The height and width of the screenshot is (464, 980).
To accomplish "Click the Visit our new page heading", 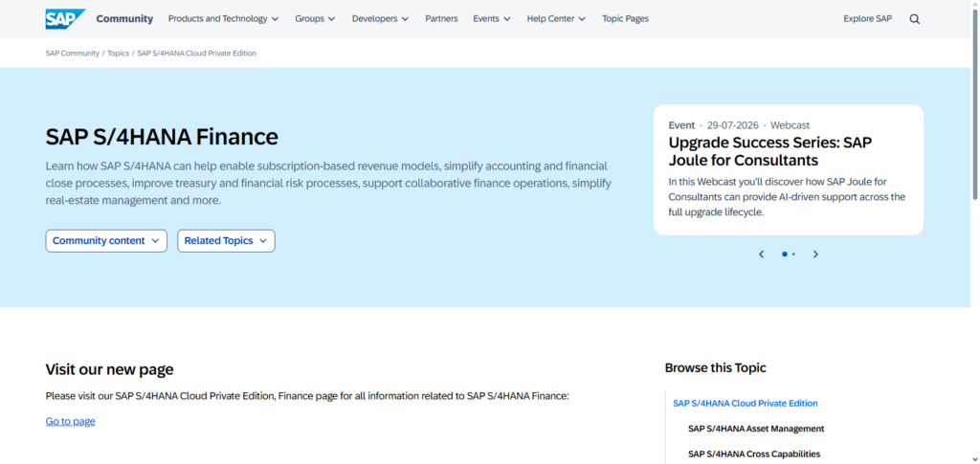I will [109, 369].
